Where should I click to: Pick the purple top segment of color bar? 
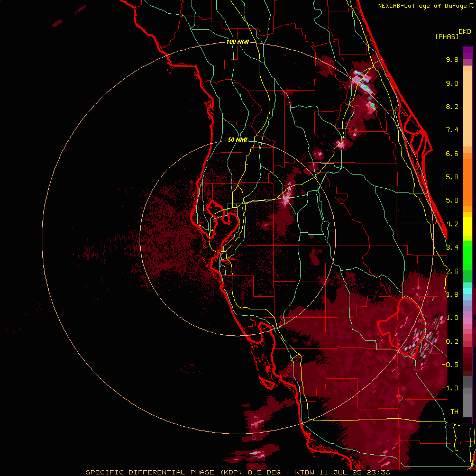click(x=467, y=53)
